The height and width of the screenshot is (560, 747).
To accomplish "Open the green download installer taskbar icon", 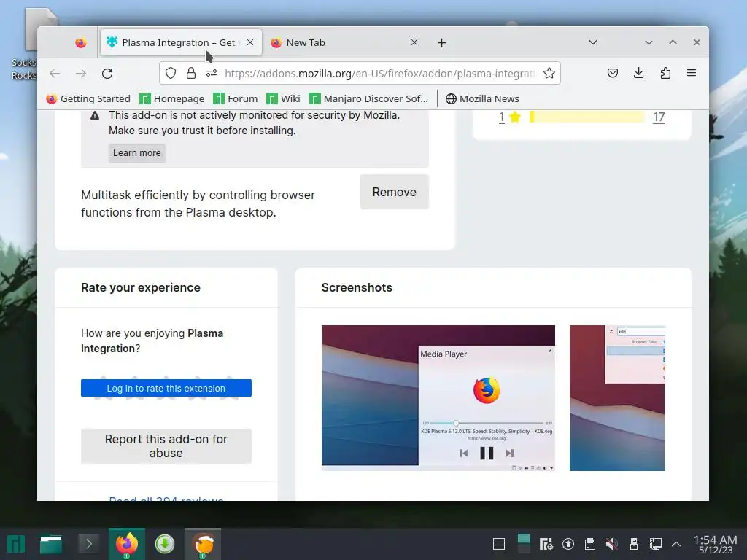I will (165, 544).
